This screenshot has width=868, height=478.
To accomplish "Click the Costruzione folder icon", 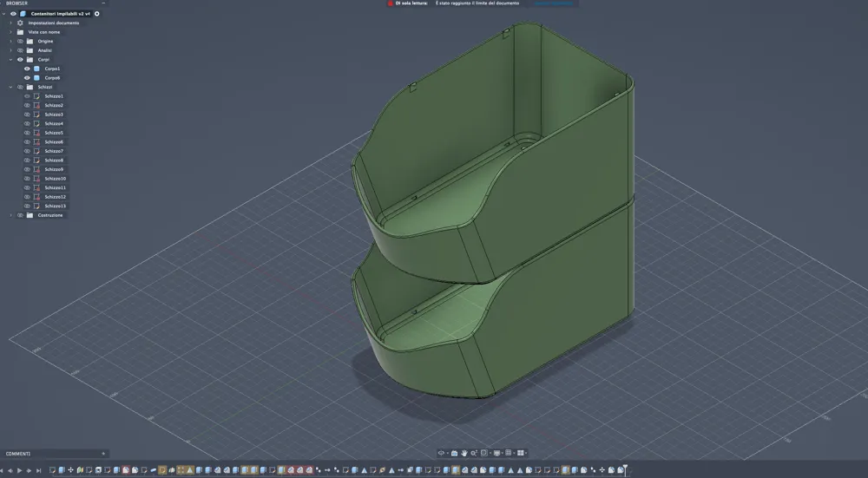I will [x=30, y=215].
